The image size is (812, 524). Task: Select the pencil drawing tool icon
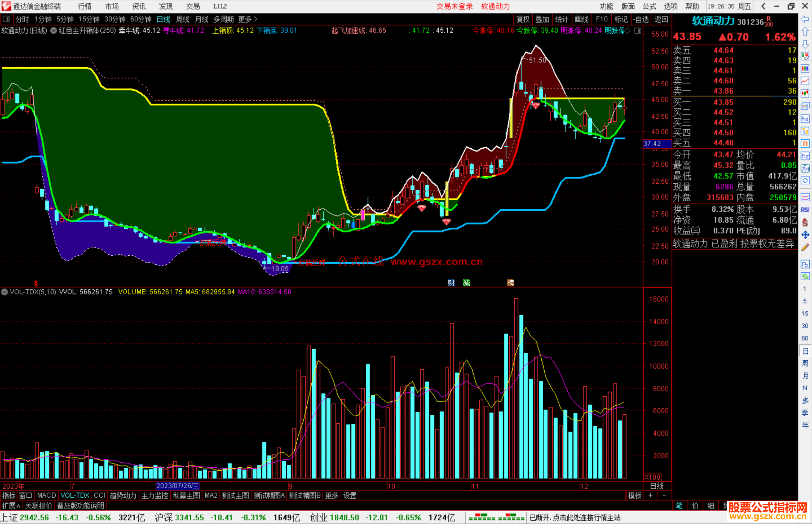coord(805,247)
